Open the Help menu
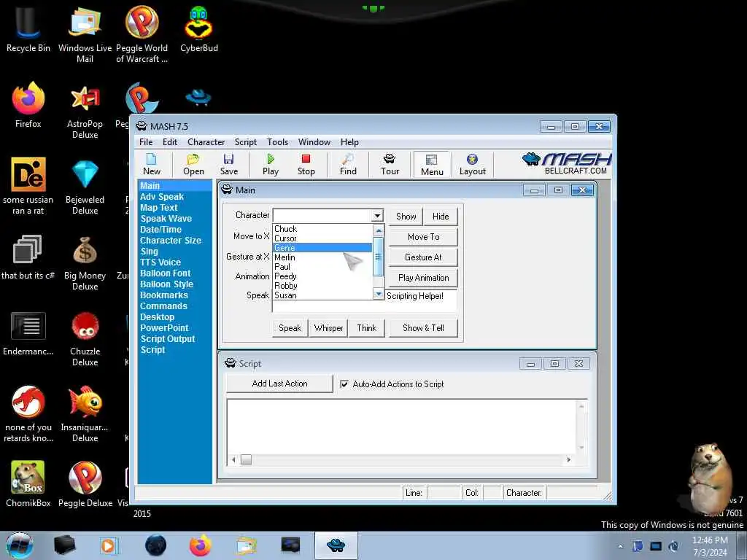The image size is (747, 560). click(x=349, y=142)
